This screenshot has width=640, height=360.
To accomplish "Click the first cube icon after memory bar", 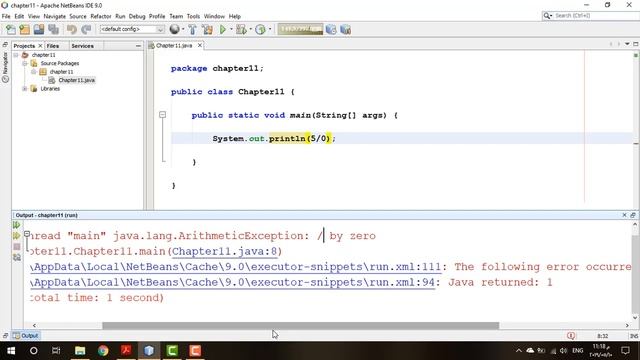I will pos(331,29).
